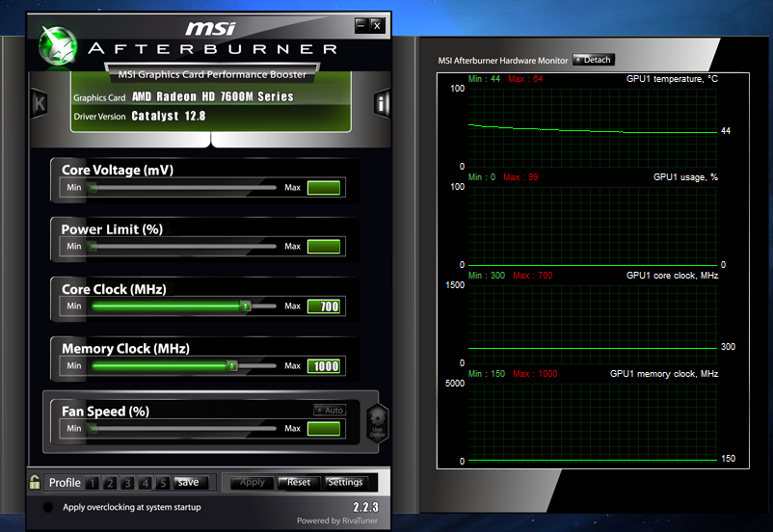The image size is (773, 532).
Task: Click the MSI Afterburner jet logo
Action: 59,46
